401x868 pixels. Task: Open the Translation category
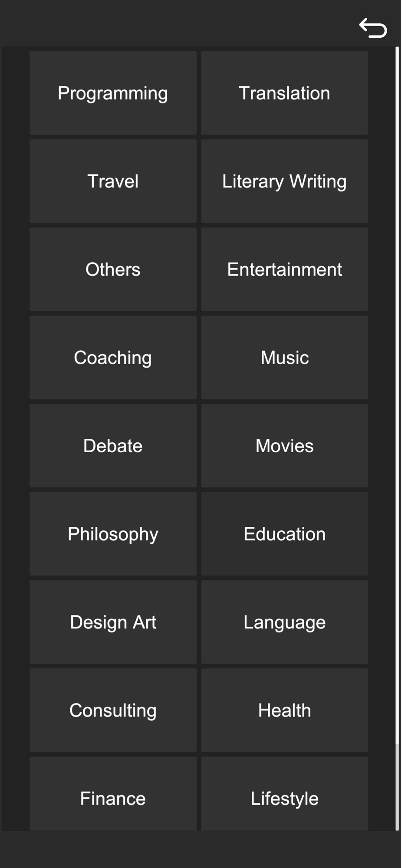click(x=285, y=93)
